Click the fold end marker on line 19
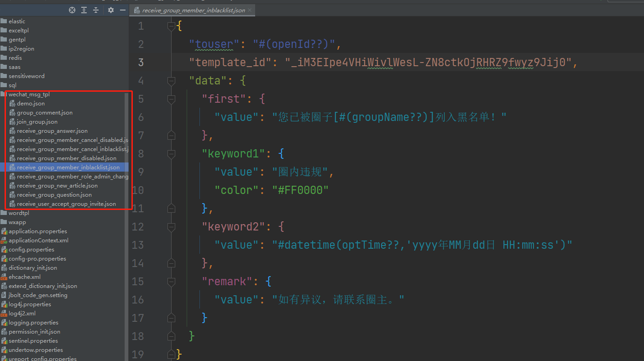 tap(171, 355)
